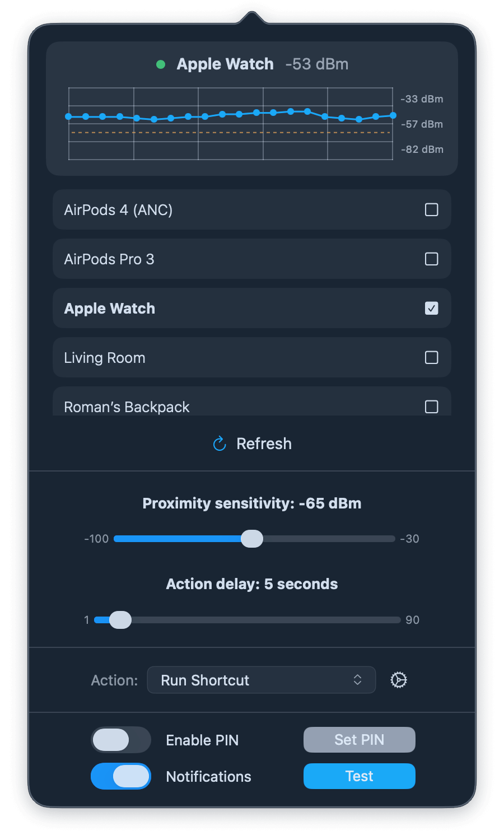Open the Run Shortcut action dropdown
504x840 pixels.
pos(261,680)
